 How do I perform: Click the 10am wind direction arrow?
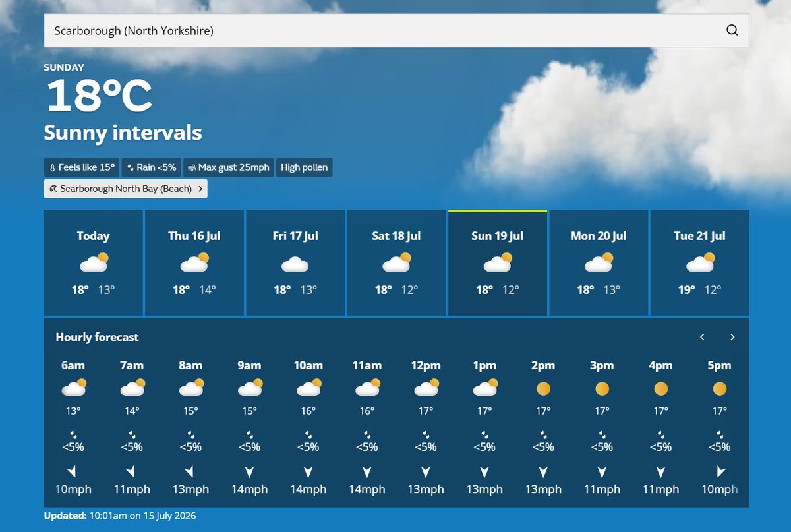[308, 472]
